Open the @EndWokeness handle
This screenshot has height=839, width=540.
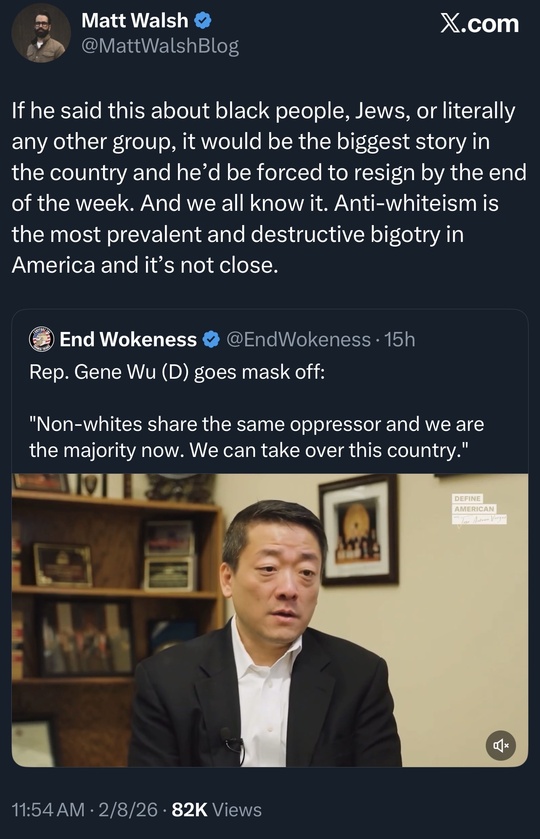(x=299, y=339)
